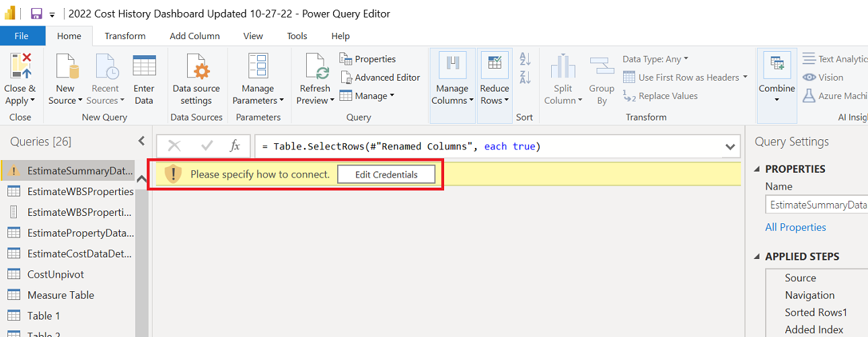
Task: Click Replace Values
Action: pyautogui.click(x=660, y=96)
